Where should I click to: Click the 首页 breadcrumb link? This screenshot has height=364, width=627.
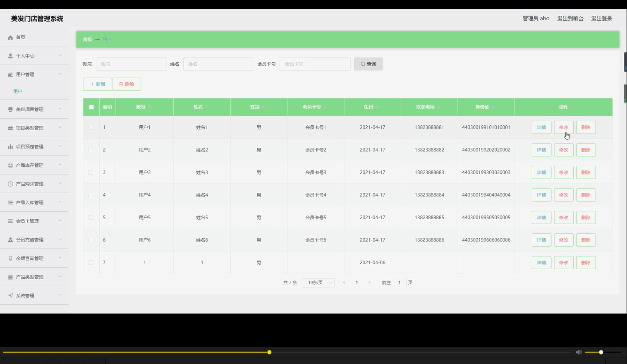(x=87, y=39)
